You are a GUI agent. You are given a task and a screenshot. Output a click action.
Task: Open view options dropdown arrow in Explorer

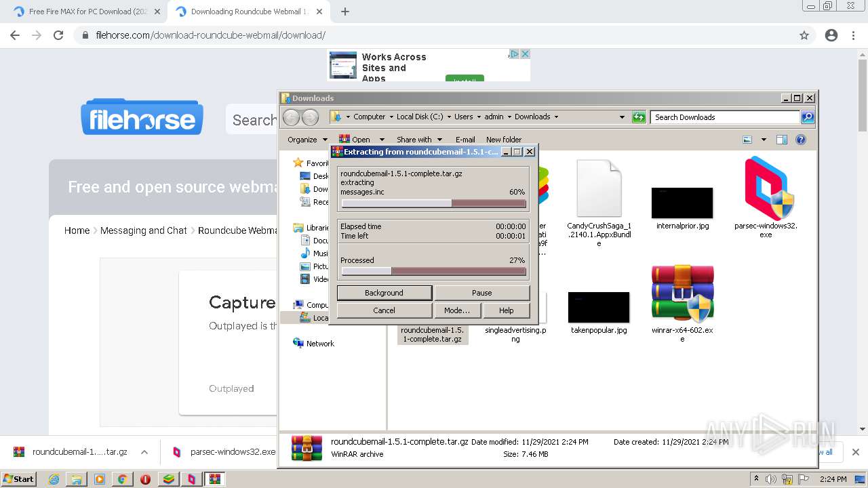[764, 140]
